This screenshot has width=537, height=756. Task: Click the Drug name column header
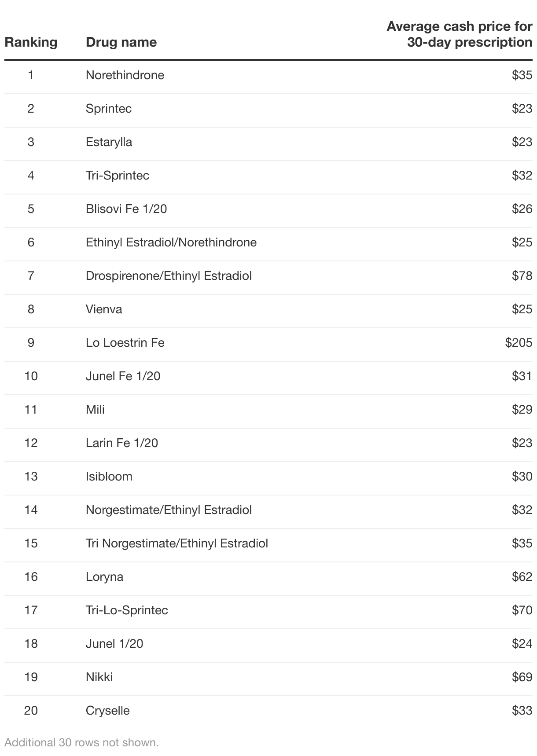(x=121, y=42)
